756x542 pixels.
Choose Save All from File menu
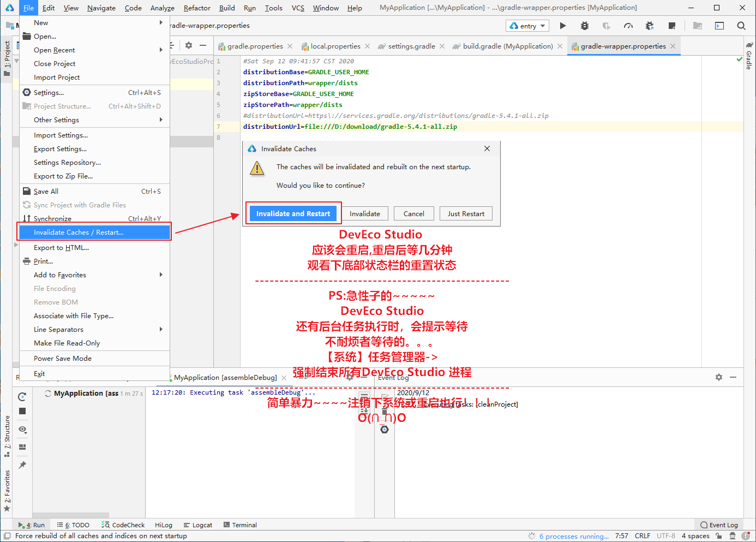tap(94, 191)
